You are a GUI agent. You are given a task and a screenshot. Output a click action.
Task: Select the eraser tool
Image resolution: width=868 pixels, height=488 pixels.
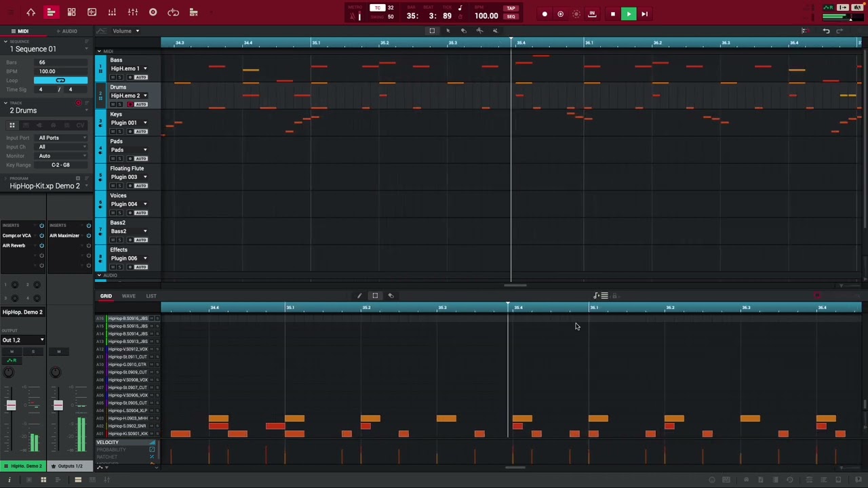464,30
